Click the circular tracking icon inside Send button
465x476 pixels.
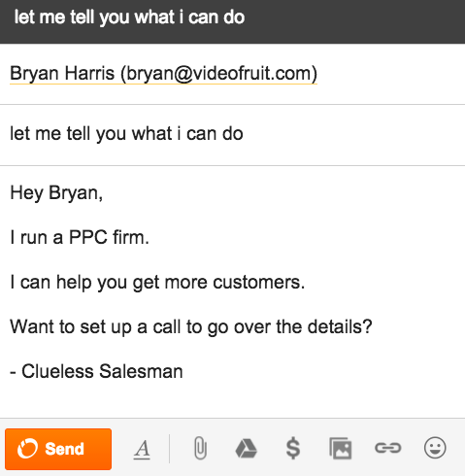click(x=27, y=449)
